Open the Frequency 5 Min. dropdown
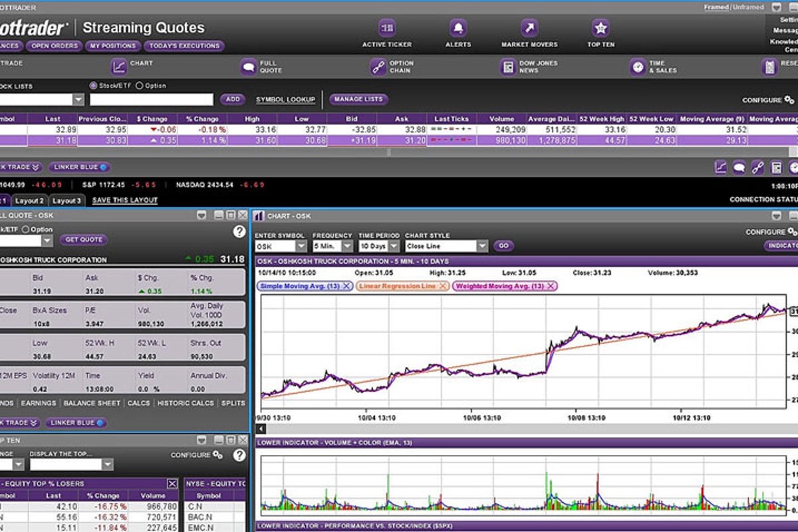This screenshot has height=532, width=798. [x=347, y=246]
